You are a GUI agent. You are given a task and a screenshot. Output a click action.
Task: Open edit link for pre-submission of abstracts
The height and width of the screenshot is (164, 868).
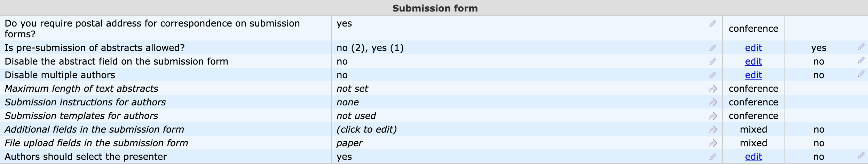[x=753, y=48]
